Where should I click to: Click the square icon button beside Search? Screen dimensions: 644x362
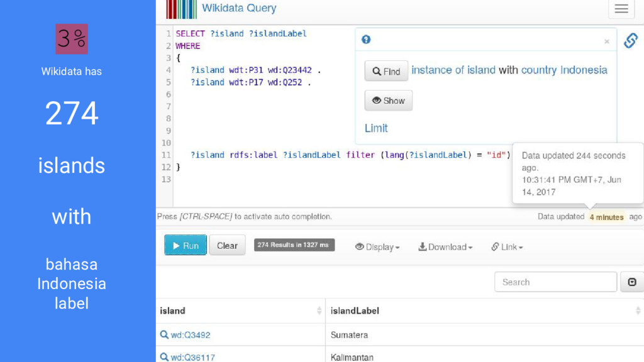click(x=631, y=282)
